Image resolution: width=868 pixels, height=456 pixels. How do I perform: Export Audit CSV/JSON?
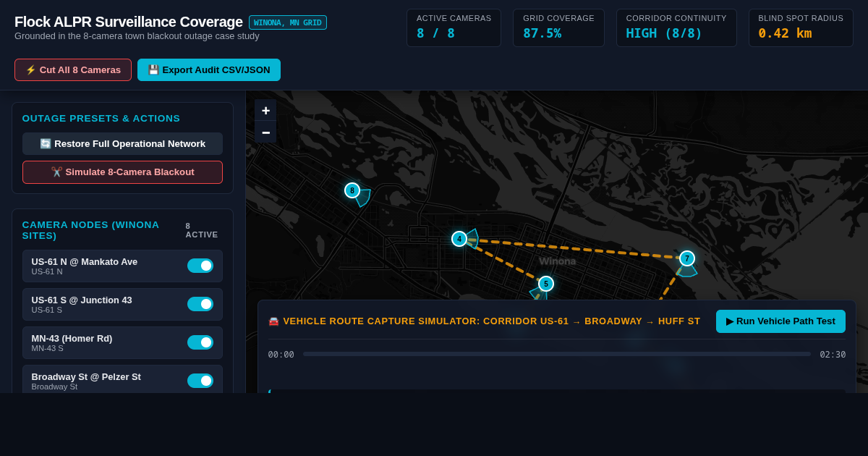coord(209,70)
